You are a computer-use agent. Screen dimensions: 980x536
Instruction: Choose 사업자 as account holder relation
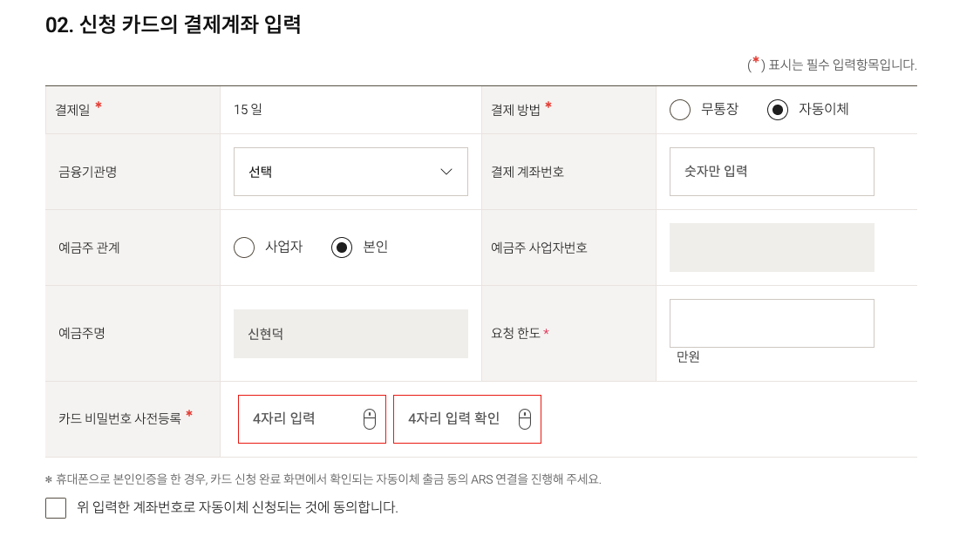[x=244, y=248]
